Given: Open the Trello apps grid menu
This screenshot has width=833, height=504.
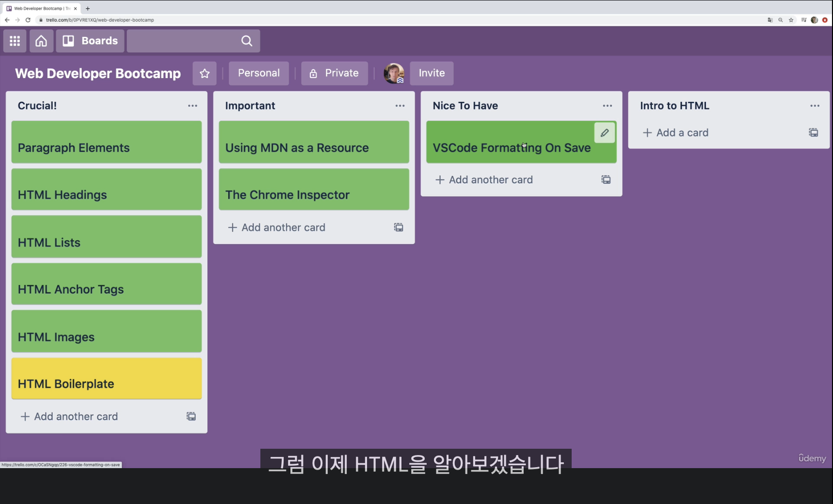Looking at the screenshot, I should point(15,41).
